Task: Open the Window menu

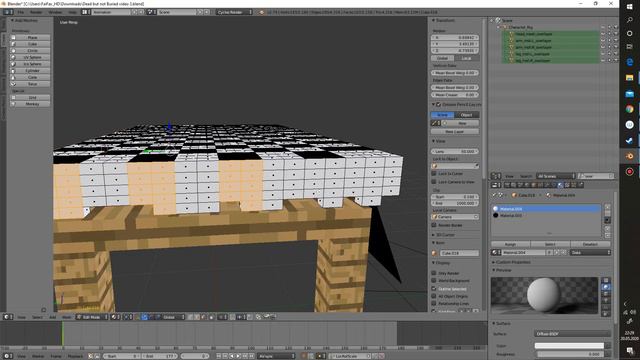Action: (x=55, y=12)
